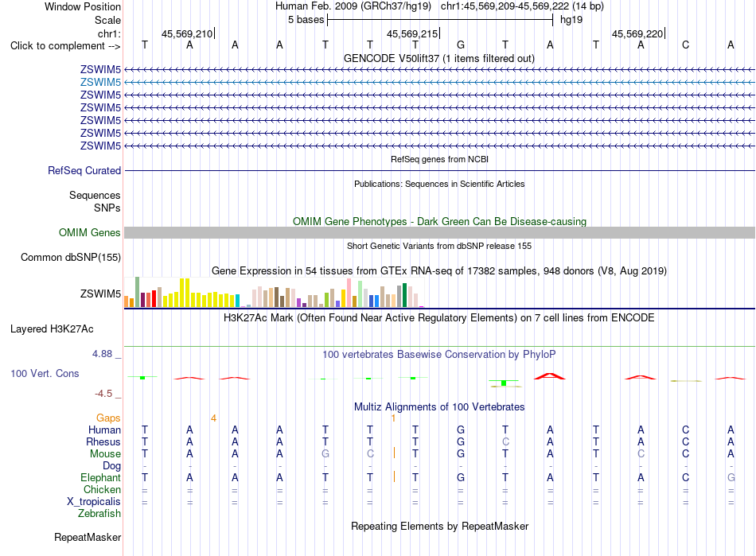Screen dimensions: 756x556
Task: Click the Window Position label
Action: click(x=83, y=6)
